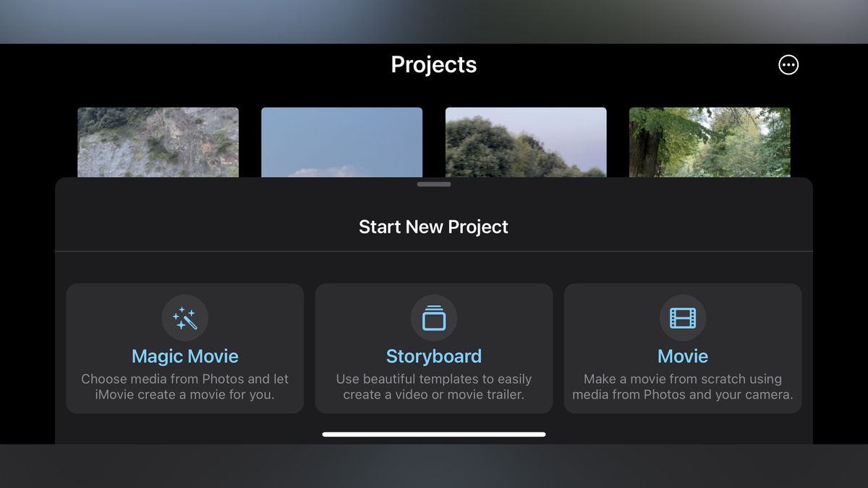Open the first cliff-face project thumbnail
This screenshot has width=868, height=488.
click(x=158, y=141)
